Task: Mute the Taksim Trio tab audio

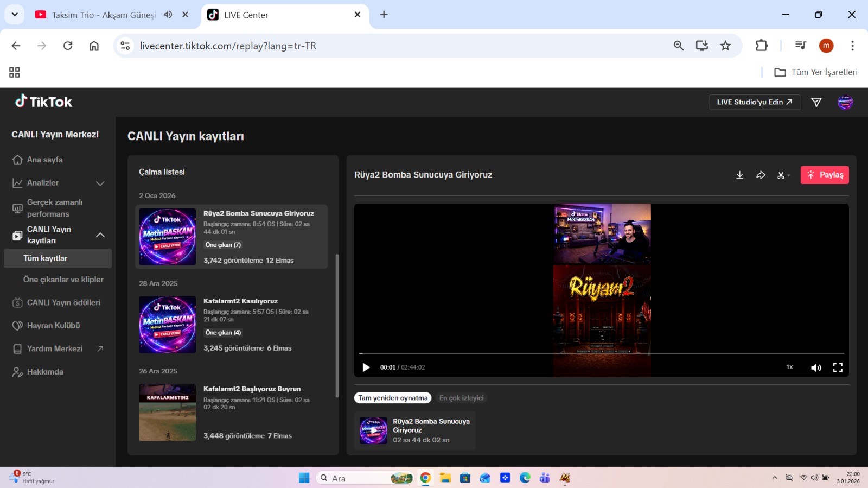Action: 168,15
